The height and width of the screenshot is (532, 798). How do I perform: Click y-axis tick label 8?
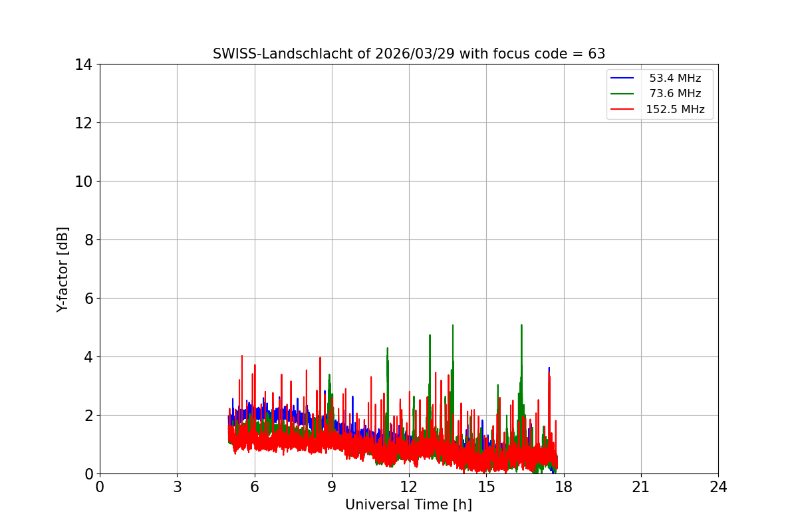click(x=88, y=240)
